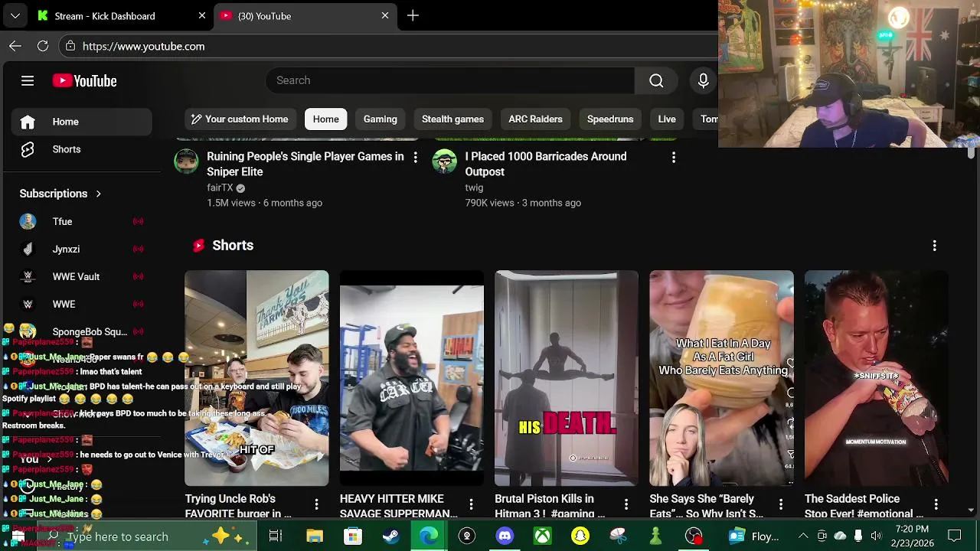
Task: Open Xbox app from taskbar
Action: 542,536
